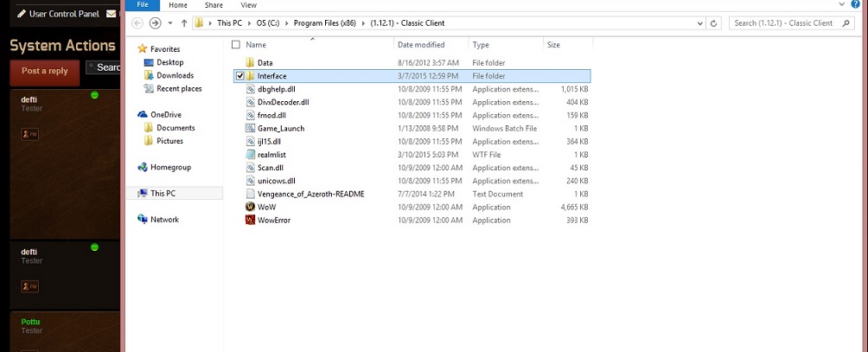Select the Scan.dll file icon
This screenshot has width=868, height=352.
[250, 168]
